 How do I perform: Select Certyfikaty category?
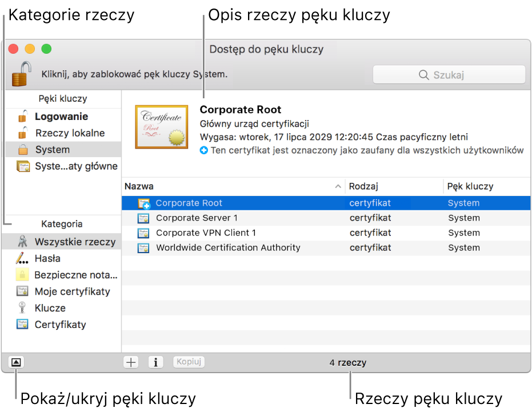click(60, 325)
